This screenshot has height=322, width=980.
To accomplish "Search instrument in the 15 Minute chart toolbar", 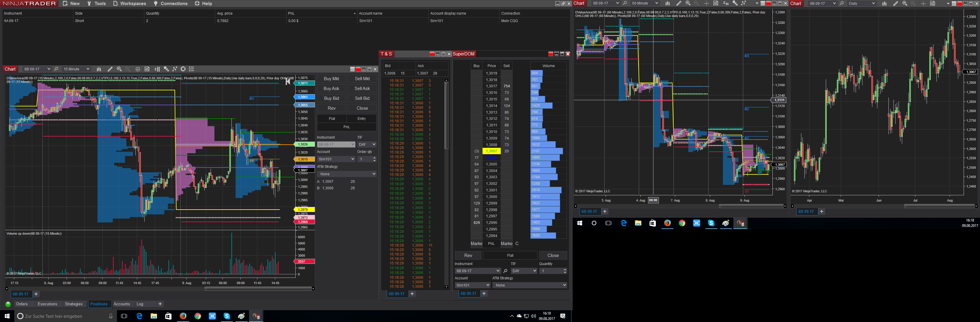I will [56, 69].
